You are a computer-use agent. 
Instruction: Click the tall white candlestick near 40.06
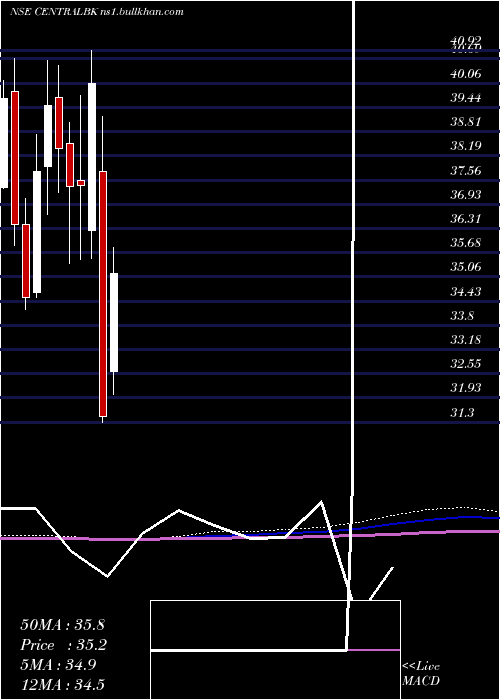click(92, 157)
